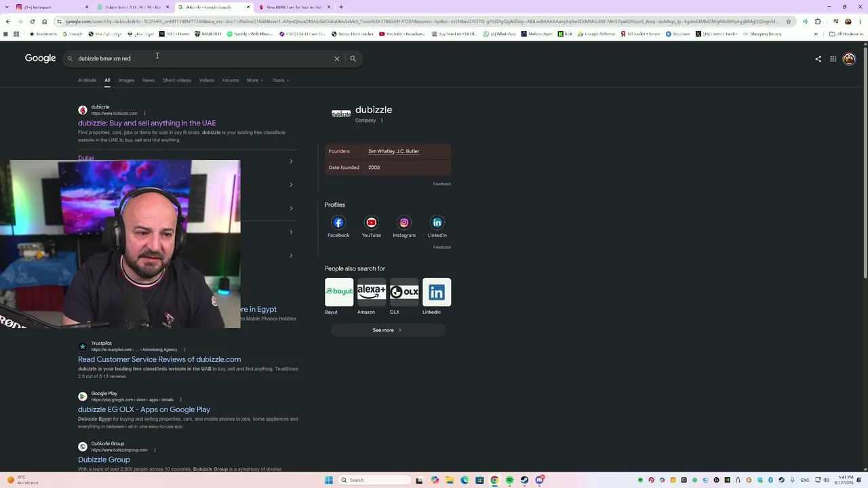Click Feedback under the Profiles section
The height and width of the screenshot is (488, 868).
[x=442, y=247]
